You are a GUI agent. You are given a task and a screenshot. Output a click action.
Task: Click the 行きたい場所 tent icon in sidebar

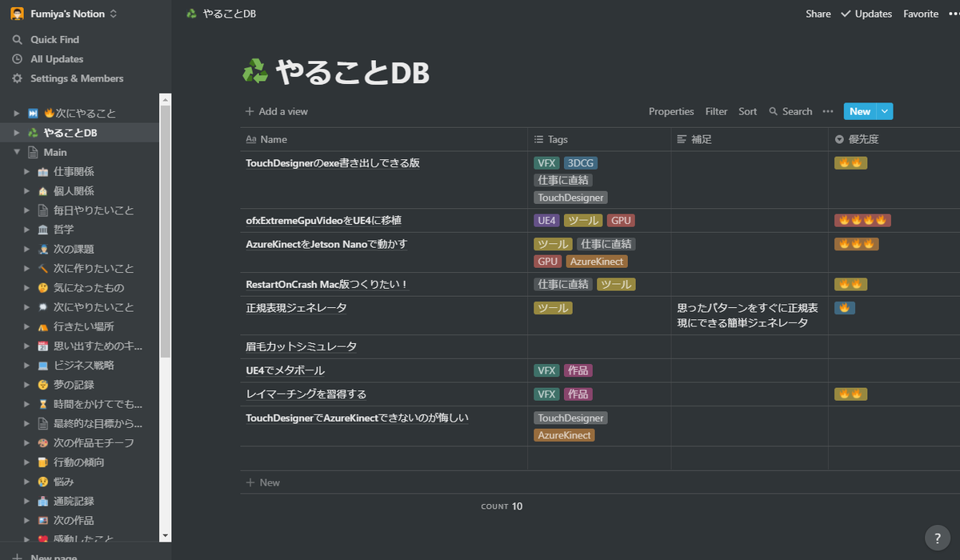point(42,326)
